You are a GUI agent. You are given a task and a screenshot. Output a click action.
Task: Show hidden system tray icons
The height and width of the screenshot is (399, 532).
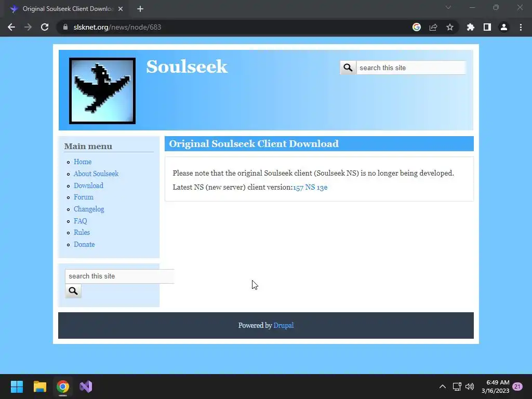coord(443,387)
